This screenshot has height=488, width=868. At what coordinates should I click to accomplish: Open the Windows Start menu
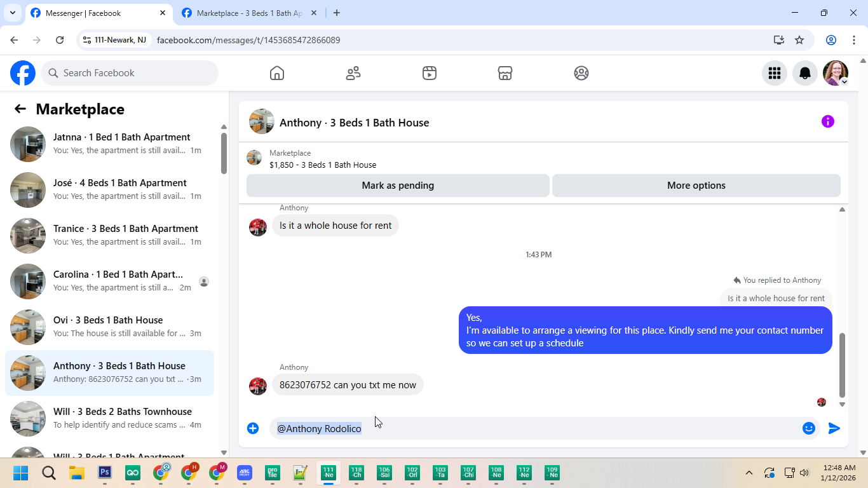click(21, 473)
